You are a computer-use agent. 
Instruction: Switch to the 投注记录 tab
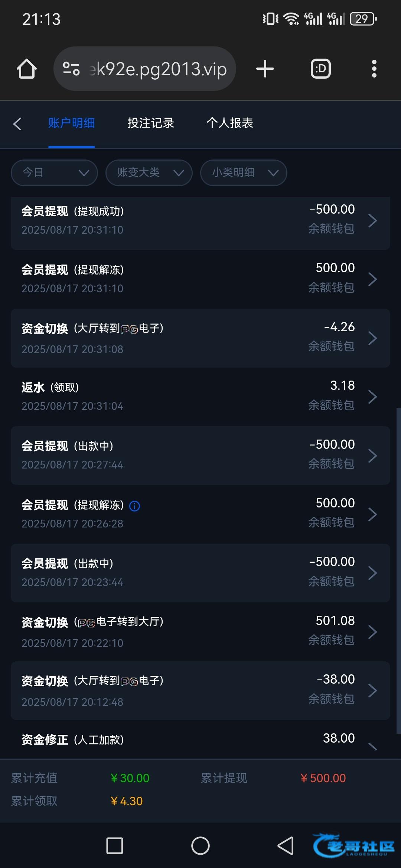[151, 123]
